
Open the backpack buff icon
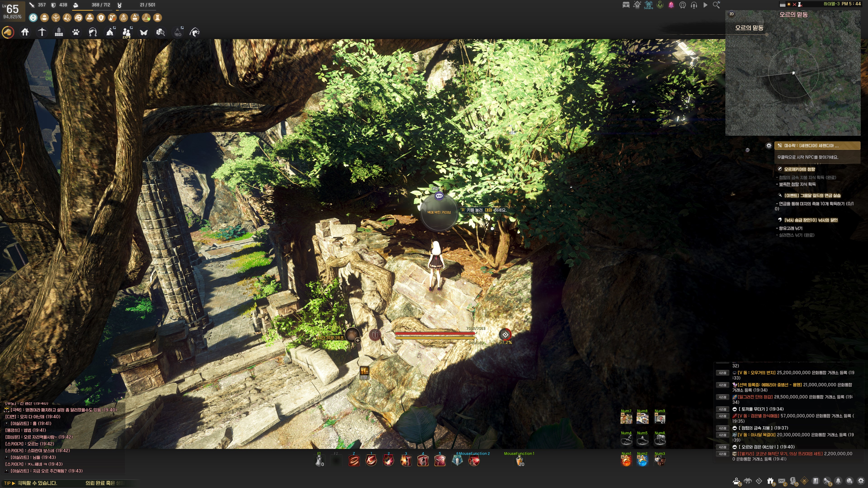(44, 18)
